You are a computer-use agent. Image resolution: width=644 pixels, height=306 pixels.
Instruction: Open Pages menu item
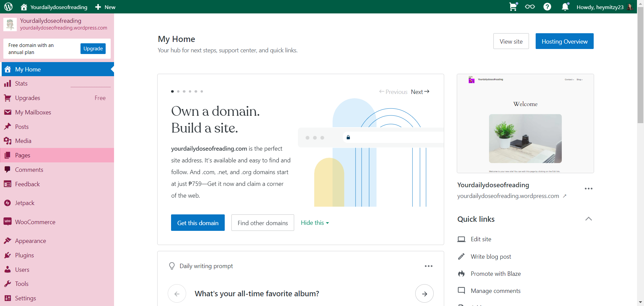58,155
